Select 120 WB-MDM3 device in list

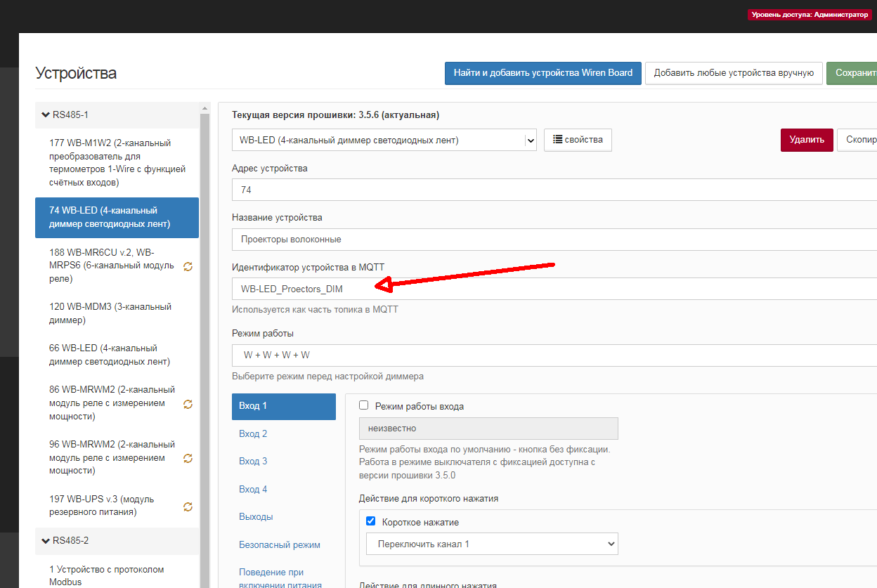pos(110,313)
